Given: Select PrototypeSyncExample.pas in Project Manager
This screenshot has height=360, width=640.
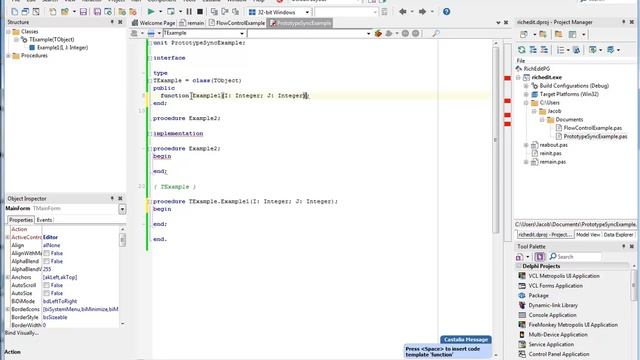Looking at the screenshot, I should (595, 137).
